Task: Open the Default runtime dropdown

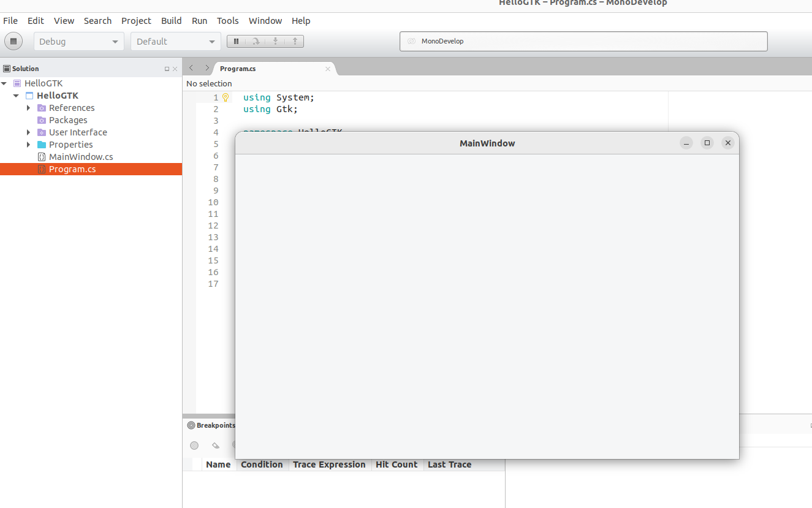Action: [x=176, y=41]
